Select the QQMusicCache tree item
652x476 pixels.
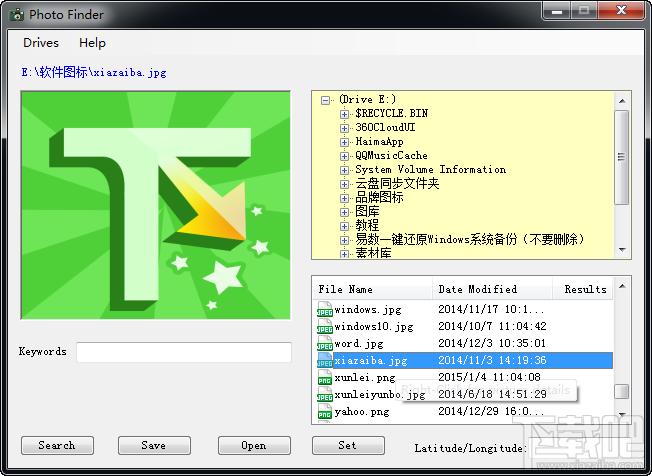pos(391,156)
